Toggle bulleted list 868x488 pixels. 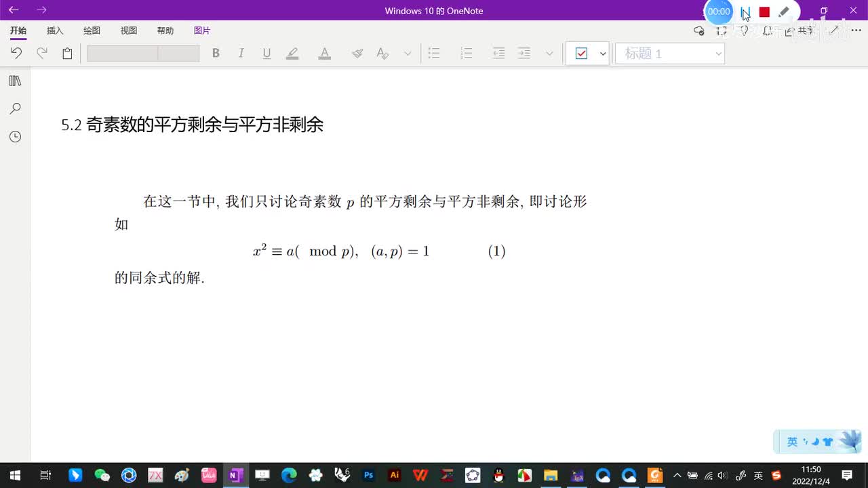[434, 53]
